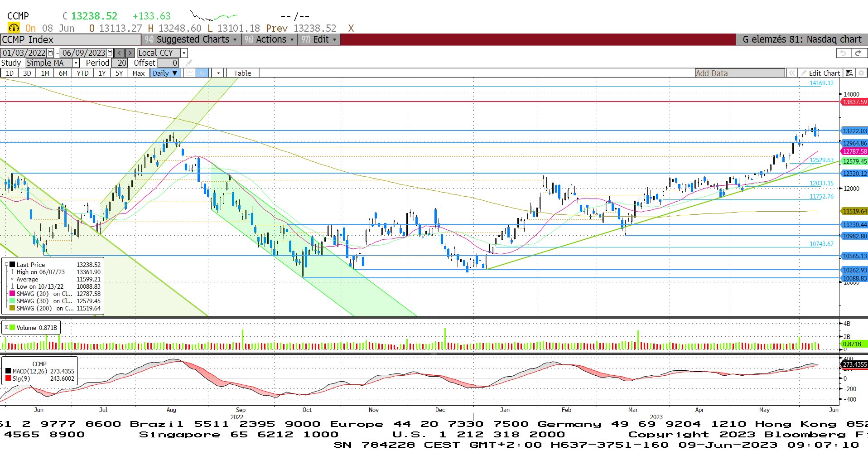The width and height of the screenshot is (868, 470).
Task: Collapse panel with double chevron icon
Action: coord(791,73)
